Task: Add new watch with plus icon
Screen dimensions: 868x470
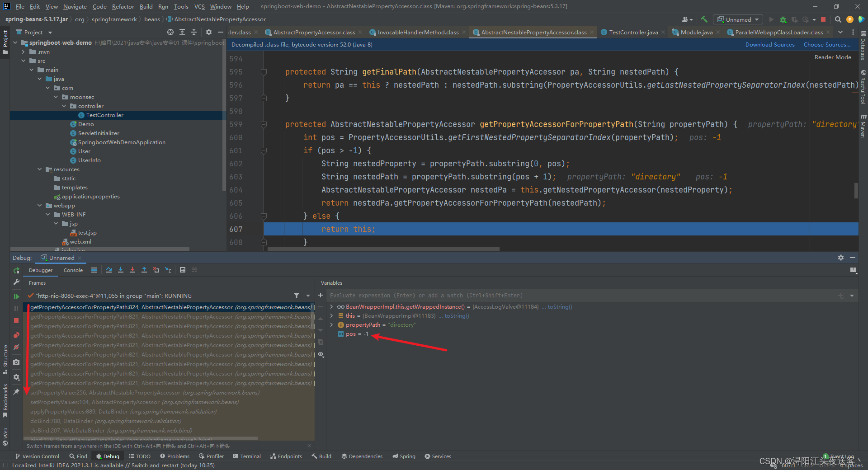Action: [321, 295]
